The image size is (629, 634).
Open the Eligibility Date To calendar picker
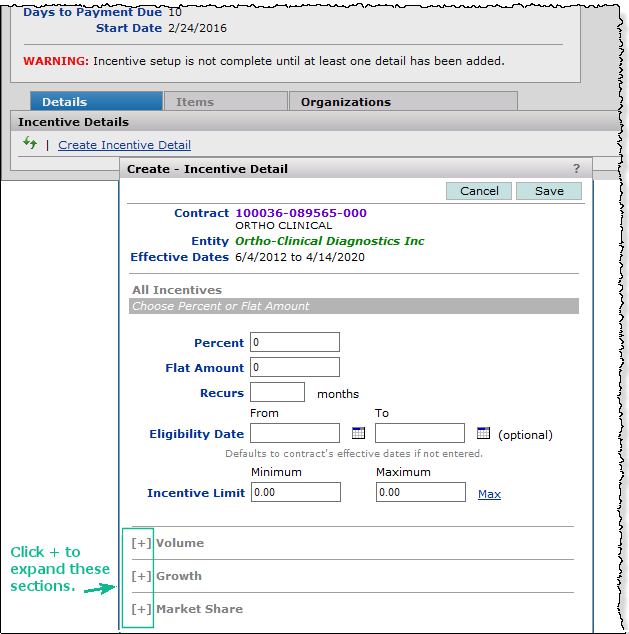tap(483, 433)
